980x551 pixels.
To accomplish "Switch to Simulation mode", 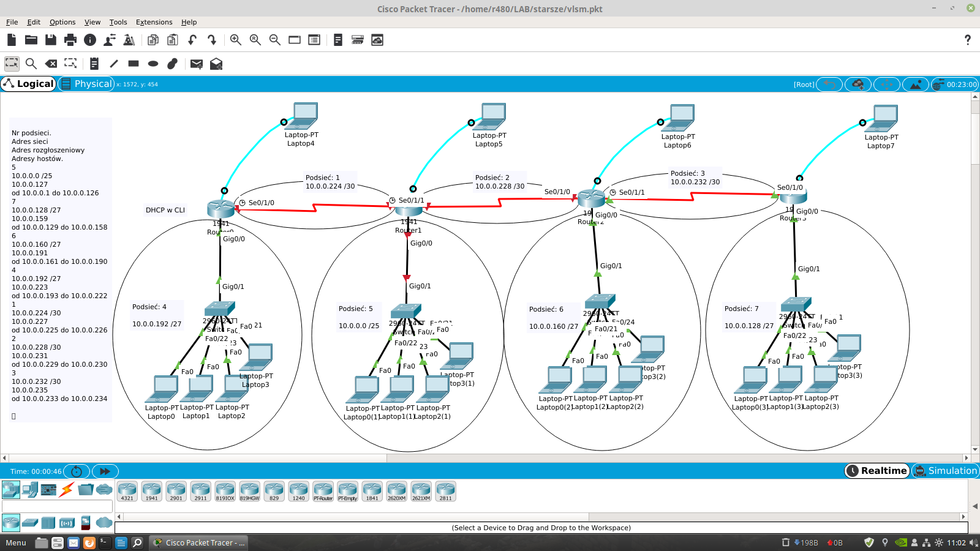I will click(946, 471).
